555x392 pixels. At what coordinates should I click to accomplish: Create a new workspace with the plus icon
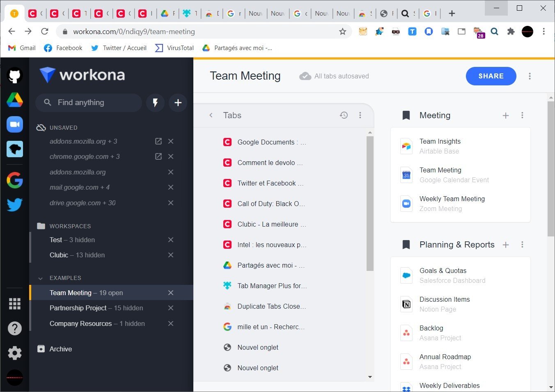click(178, 103)
